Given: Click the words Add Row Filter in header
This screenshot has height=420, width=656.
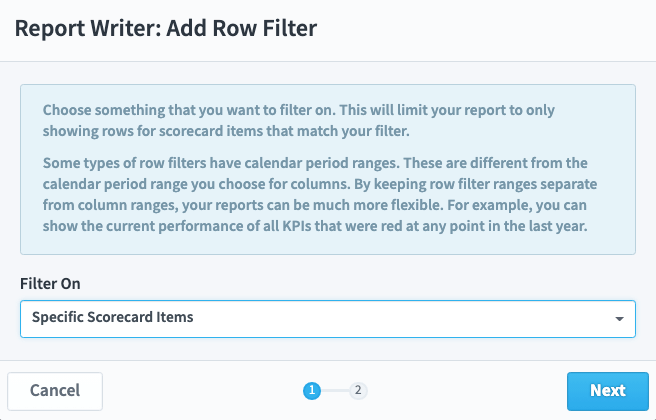Looking at the screenshot, I should click(242, 28).
